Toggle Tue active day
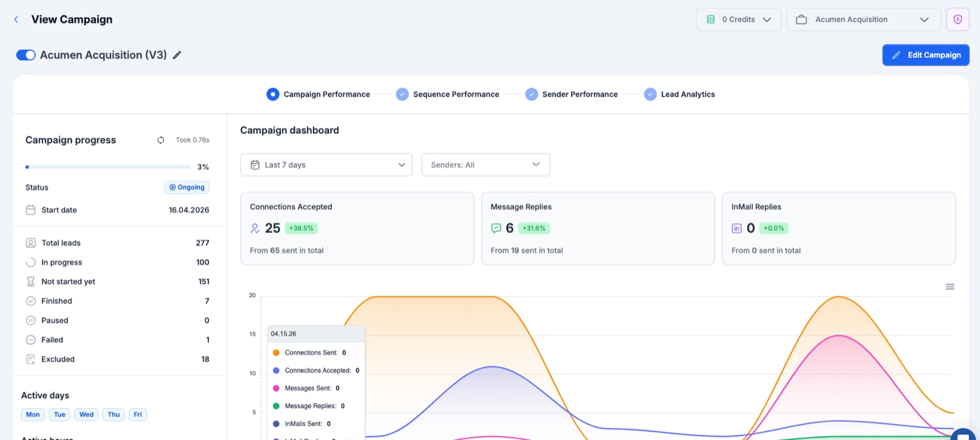980x440 pixels. [59, 415]
